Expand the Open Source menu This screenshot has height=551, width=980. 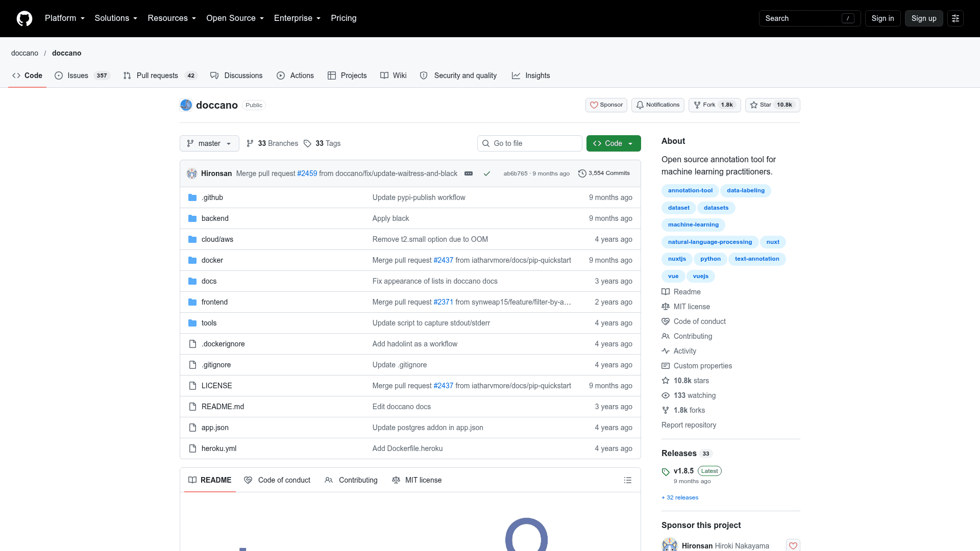235,18
